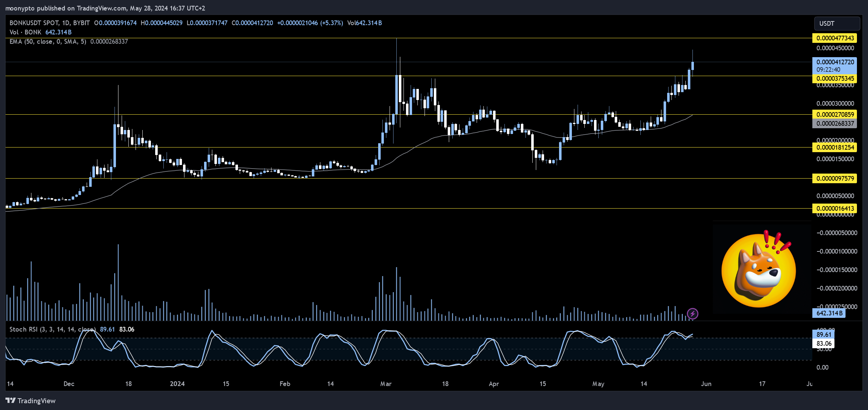Click the 0.0000300000 axis price tick
The image size is (868, 410).
coord(835,104)
